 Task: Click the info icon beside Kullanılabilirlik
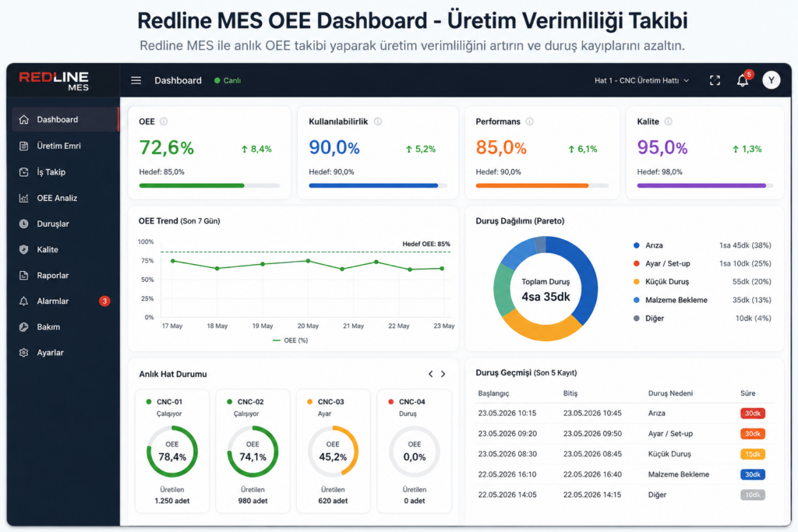point(378,122)
